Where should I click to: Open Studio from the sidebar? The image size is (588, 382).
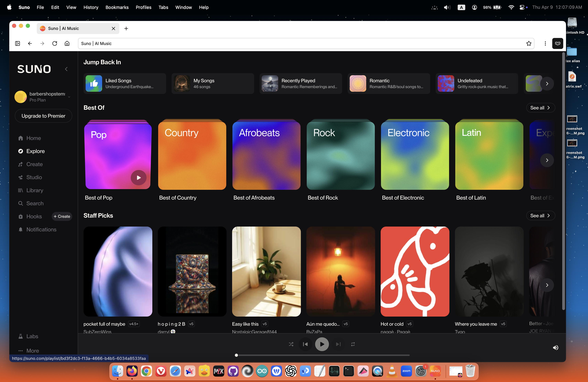(x=34, y=177)
